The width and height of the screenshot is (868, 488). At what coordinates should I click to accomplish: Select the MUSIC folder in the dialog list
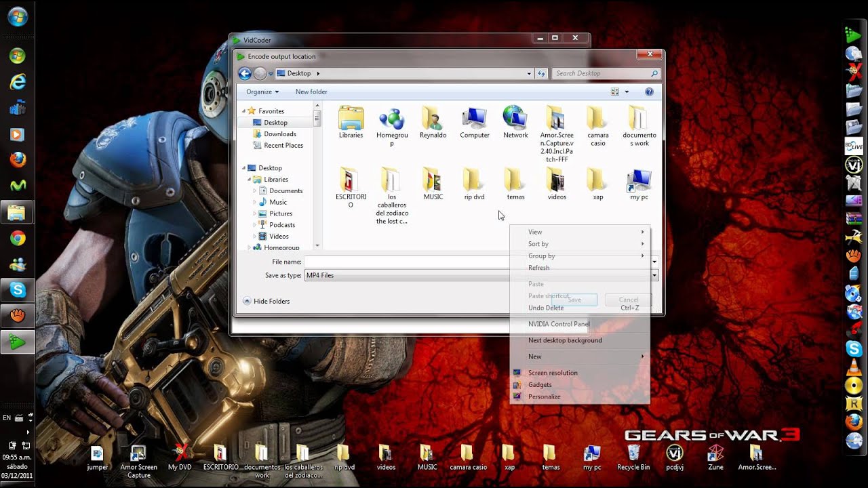[433, 184]
